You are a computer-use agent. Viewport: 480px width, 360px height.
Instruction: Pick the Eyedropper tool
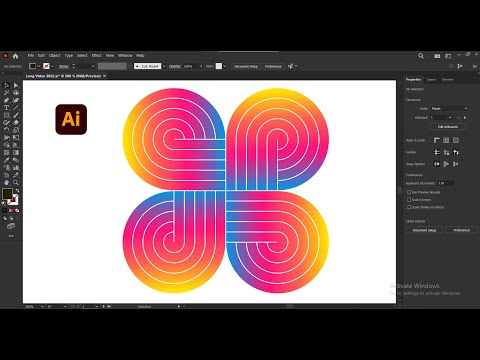pos(6,160)
